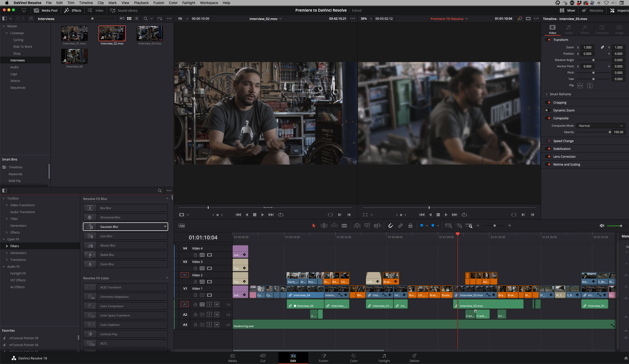Adjust the Opacity slider in Composite
Screen dimensions: 629x364
point(610,132)
